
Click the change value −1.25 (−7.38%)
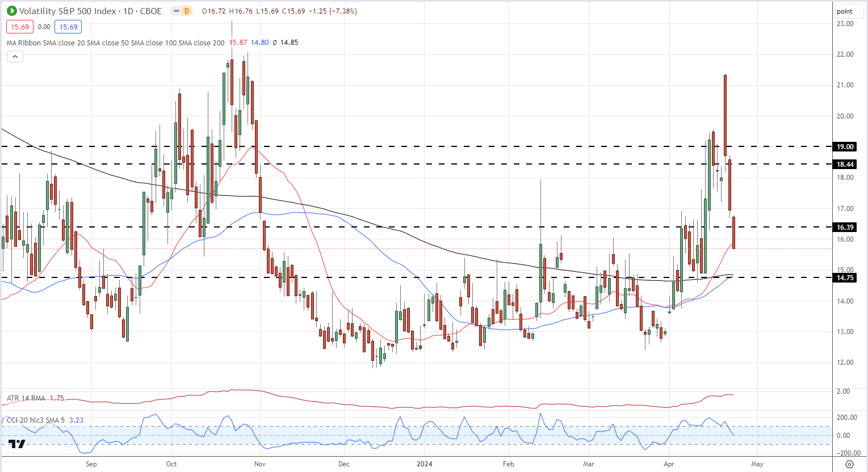coord(333,11)
